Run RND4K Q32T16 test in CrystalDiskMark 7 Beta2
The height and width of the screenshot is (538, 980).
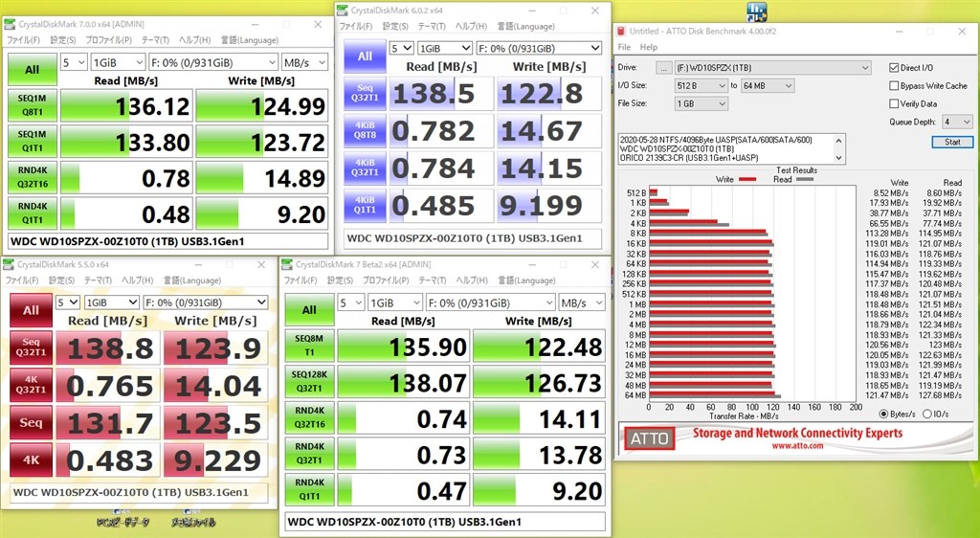pyautogui.click(x=309, y=418)
